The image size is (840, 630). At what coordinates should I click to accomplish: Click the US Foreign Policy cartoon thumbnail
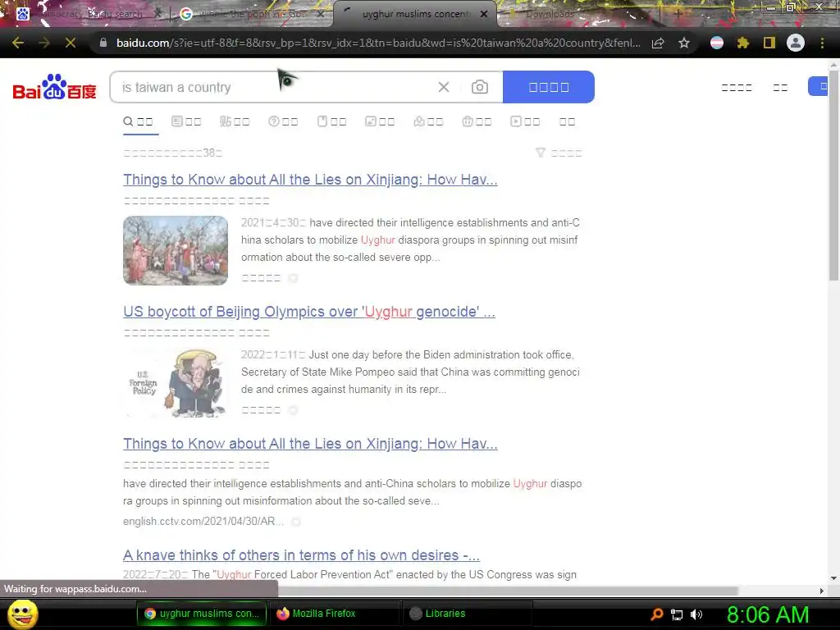coord(176,382)
